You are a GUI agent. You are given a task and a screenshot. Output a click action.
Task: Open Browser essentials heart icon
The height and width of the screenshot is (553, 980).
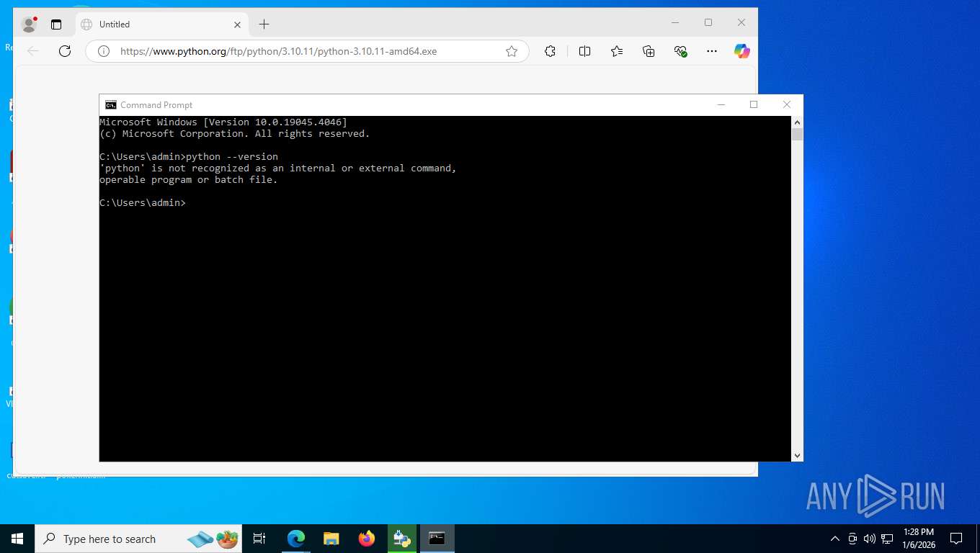(x=680, y=51)
